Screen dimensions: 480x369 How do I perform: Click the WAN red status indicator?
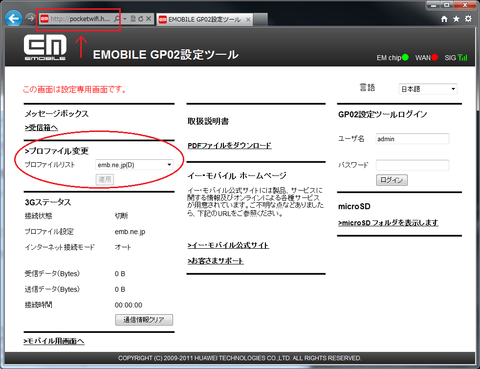tap(434, 57)
